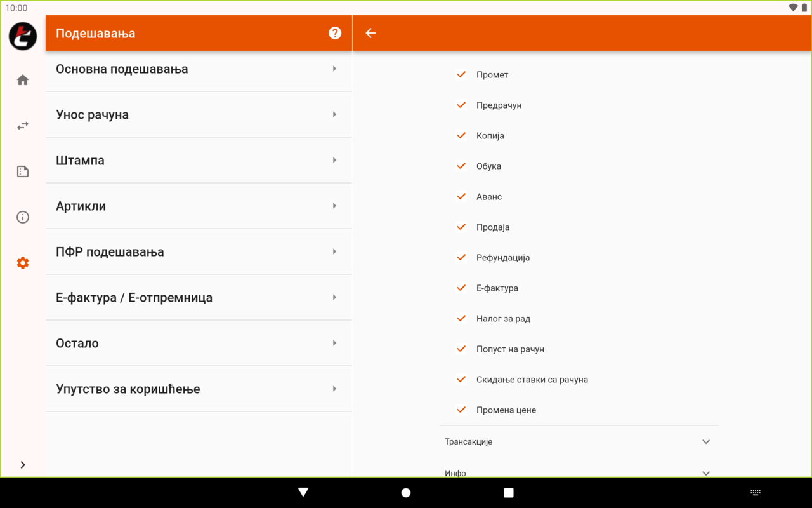The width and height of the screenshot is (812, 508).
Task: Open arrow next to Артикли
Action: 334,206
